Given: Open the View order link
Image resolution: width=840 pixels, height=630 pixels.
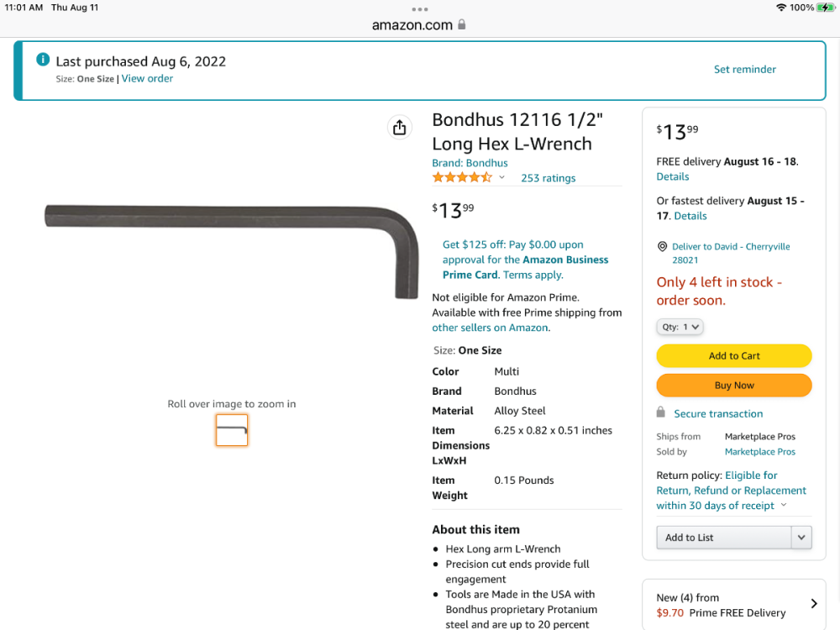Looking at the screenshot, I should pyautogui.click(x=147, y=79).
